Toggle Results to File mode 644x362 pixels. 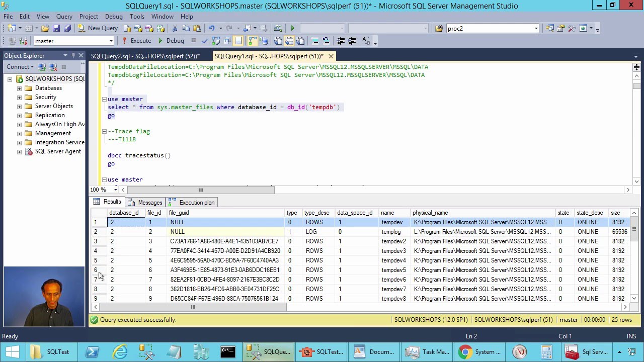(x=300, y=41)
